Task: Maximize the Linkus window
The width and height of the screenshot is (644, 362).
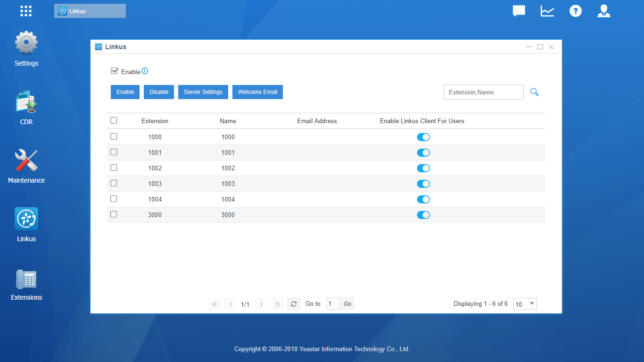Action: point(540,47)
